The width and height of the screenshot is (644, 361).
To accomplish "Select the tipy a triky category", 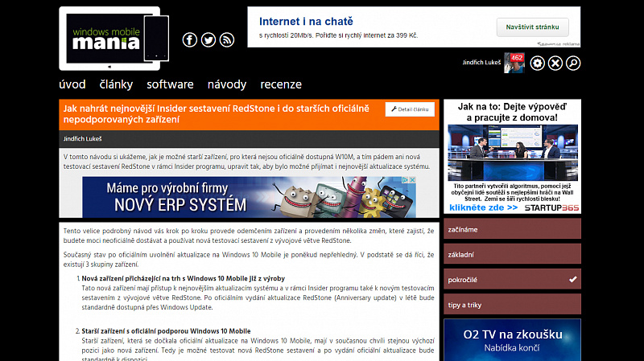I will 512,304.
